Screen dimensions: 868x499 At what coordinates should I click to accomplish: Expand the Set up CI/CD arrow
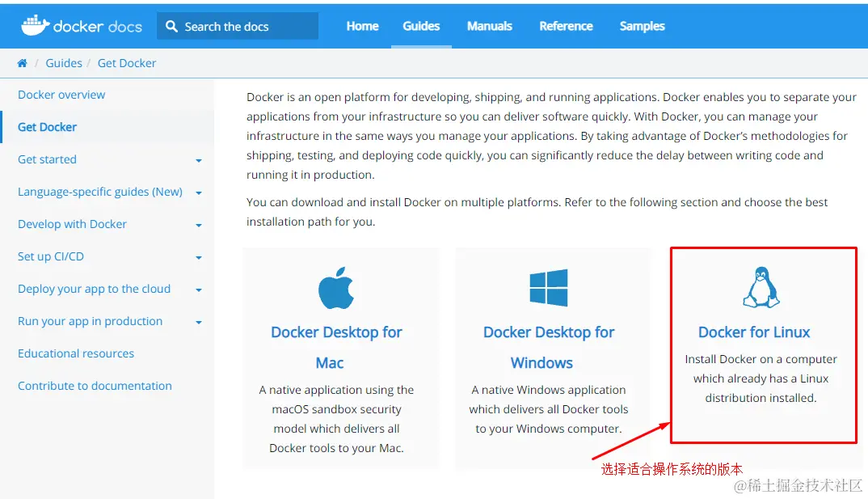point(199,257)
